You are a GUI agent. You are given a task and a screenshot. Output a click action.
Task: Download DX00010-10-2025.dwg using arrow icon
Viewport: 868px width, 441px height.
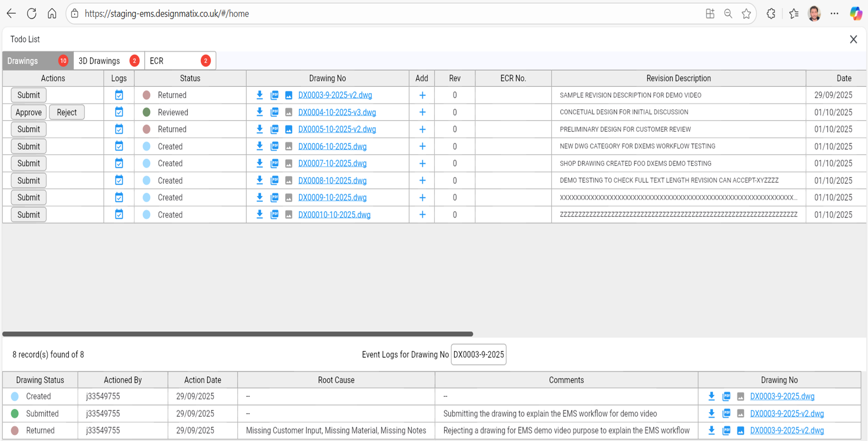(x=259, y=214)
